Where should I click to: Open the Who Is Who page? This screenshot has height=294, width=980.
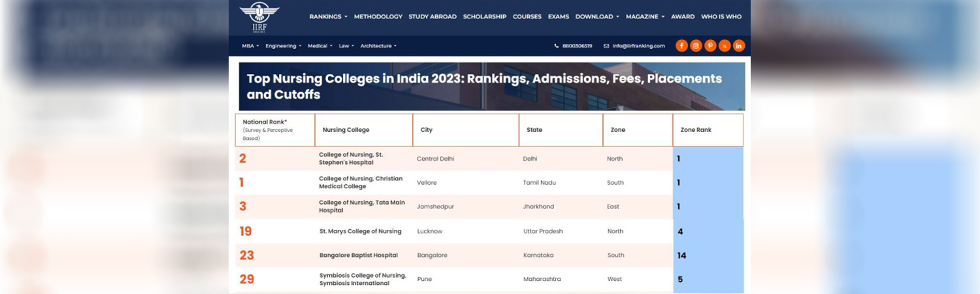pyautogui.click(x=721, y=17)
